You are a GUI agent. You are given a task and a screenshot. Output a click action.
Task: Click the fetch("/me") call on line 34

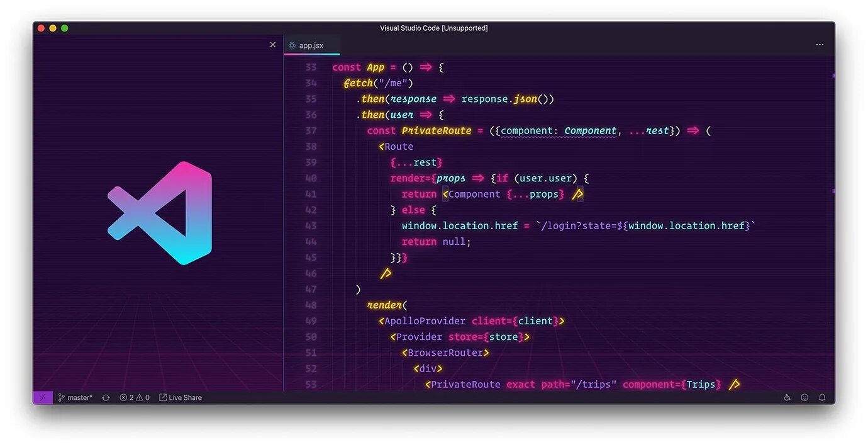click(378, 83)
